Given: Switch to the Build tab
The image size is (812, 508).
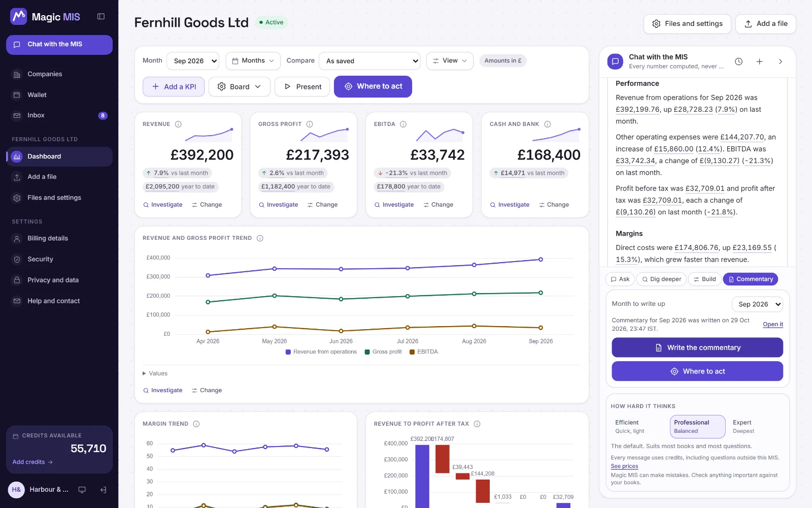Looking at the screenshot, I should pyautogui.click(x=704, y=279).
